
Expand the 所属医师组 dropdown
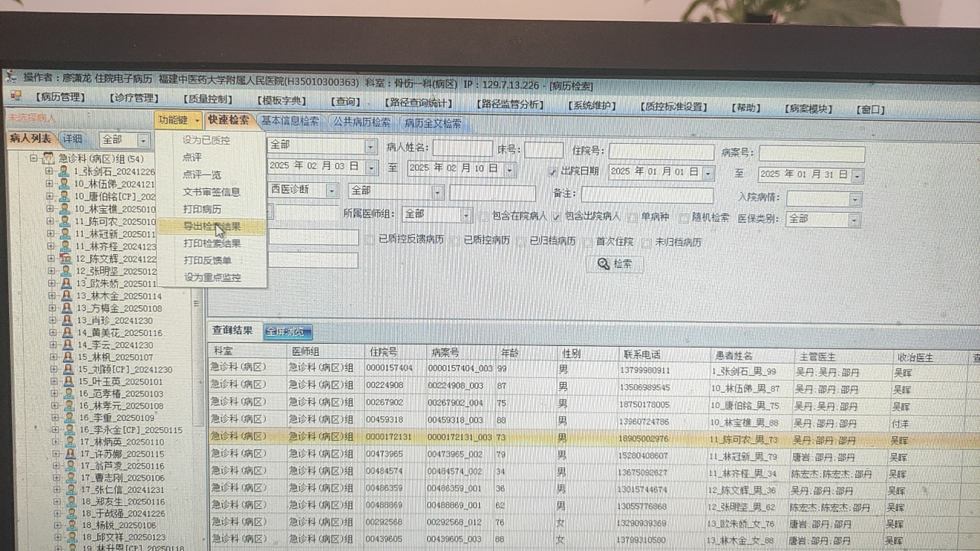coord(466,215)
